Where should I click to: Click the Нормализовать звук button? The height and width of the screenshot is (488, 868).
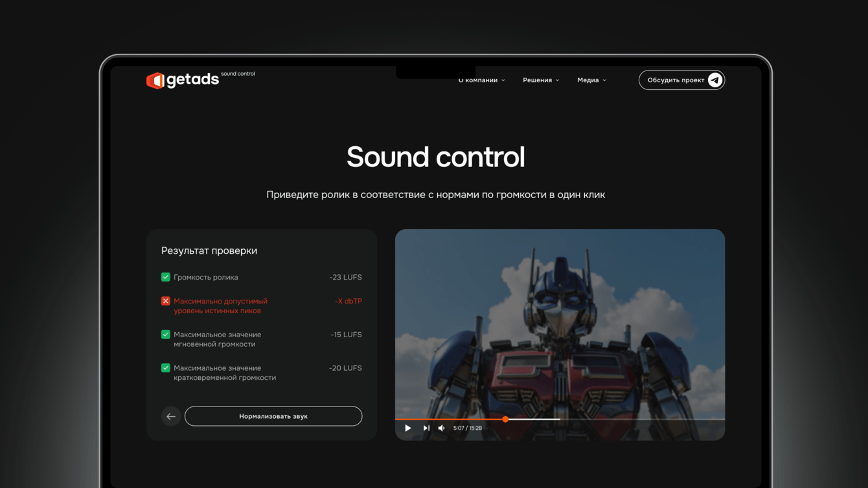[273, 416]
